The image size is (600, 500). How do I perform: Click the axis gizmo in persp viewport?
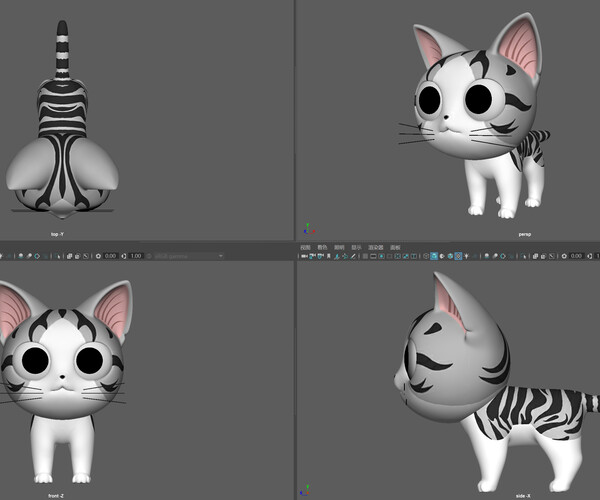click(x=308, y=229)
